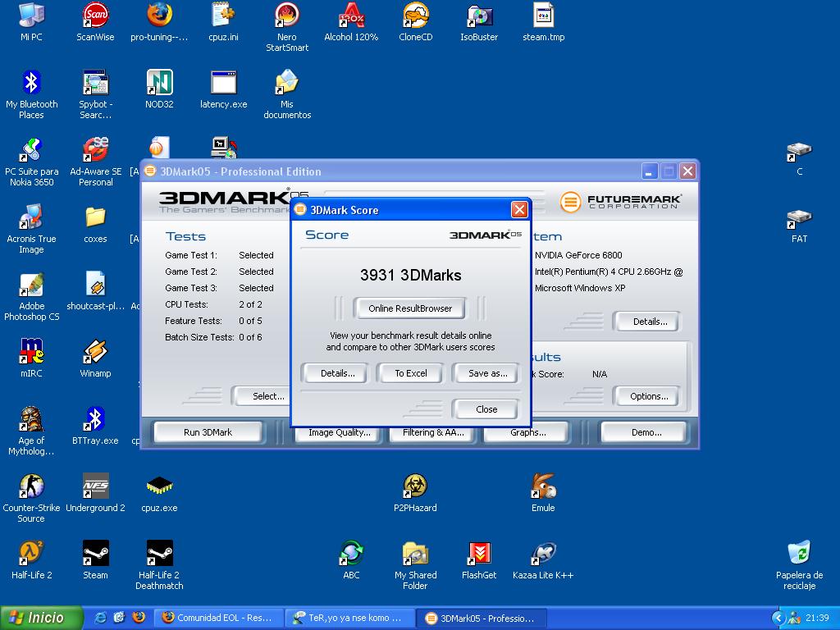Image resolution: width=840 pixels, height=630 pixels.
Task: Click the Inicio start button
Action: pyautogui.click(x=41, y=618)
